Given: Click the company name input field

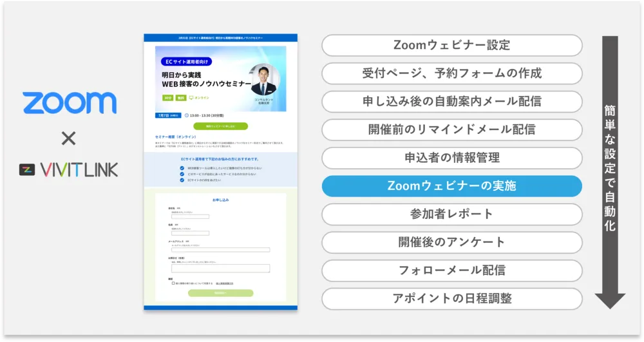Looking at the screenshot, I should [189, 216].
